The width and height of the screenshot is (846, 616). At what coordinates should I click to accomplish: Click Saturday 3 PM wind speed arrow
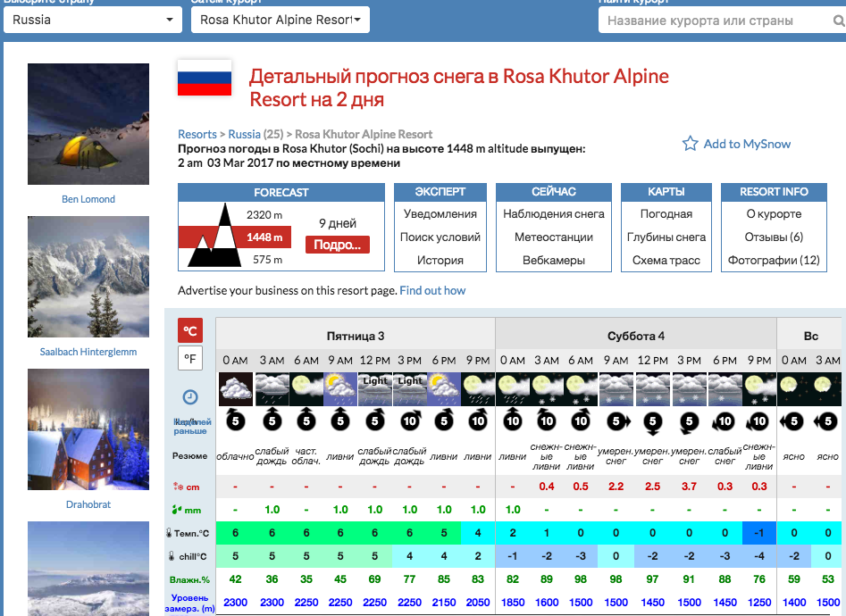(689, 422)
